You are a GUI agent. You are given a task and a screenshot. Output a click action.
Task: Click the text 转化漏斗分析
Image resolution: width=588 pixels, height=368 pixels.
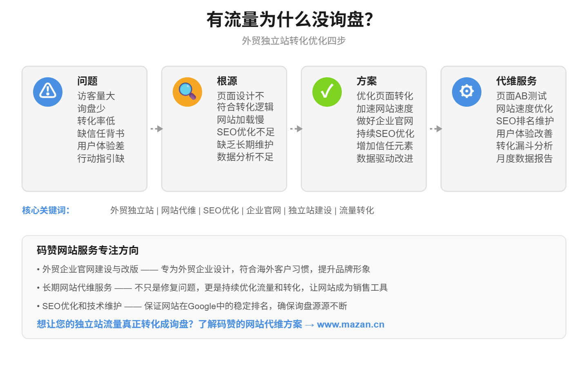[x=525, y=146]
